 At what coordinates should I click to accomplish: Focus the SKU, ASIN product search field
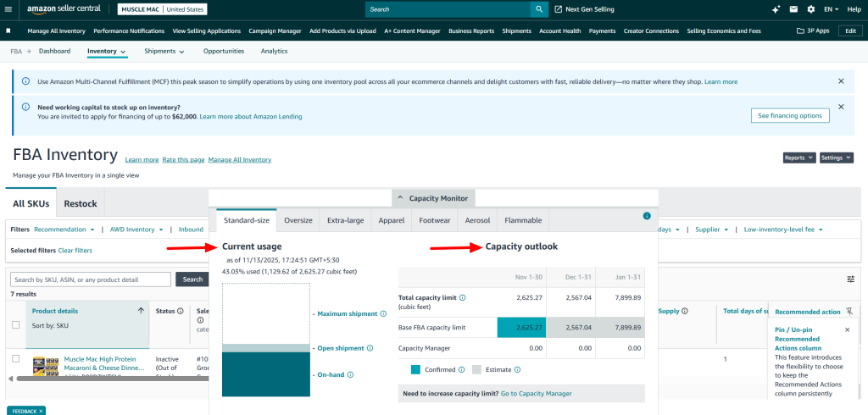(91, 279)
